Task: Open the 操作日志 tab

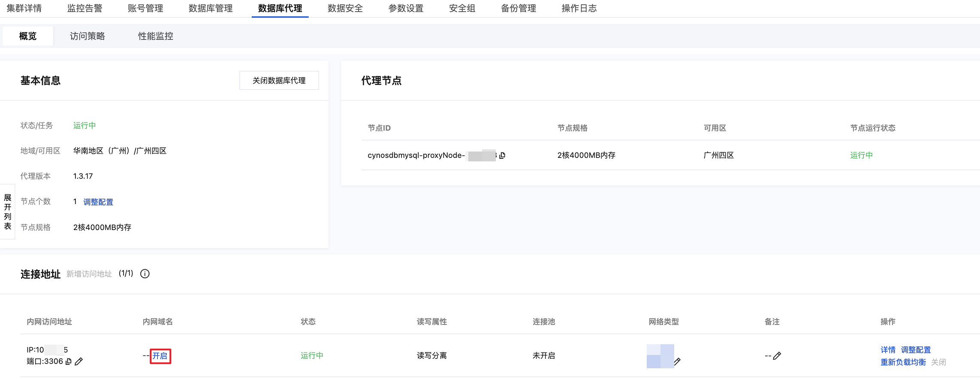Action: [579, 8]
